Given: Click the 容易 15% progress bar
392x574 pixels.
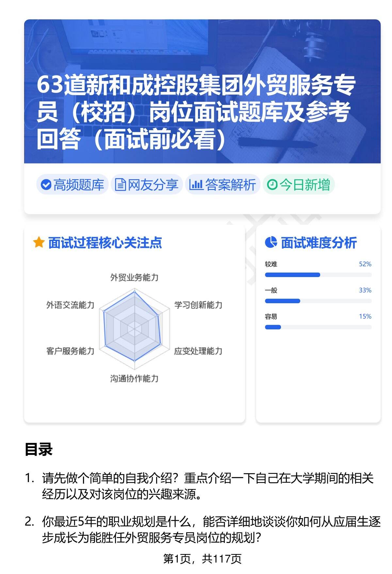Looking at the screenshot, I should click(x=318, y=327).
